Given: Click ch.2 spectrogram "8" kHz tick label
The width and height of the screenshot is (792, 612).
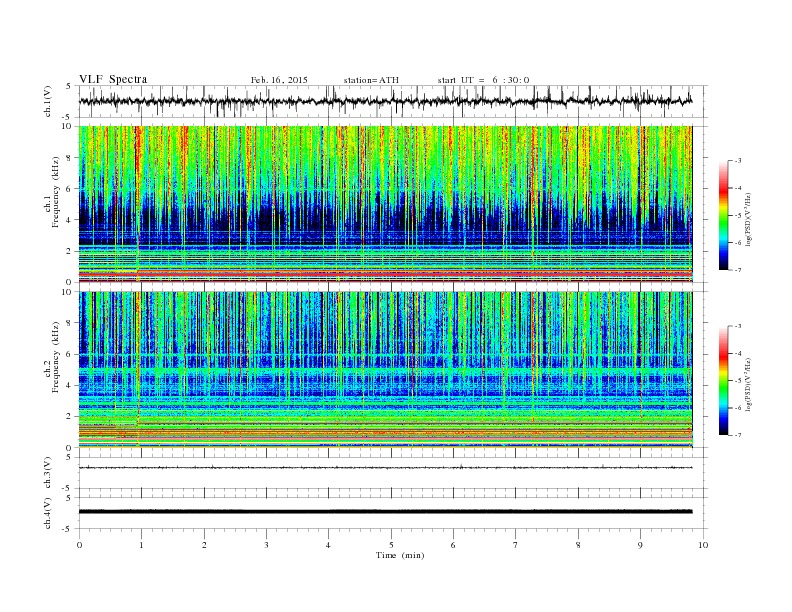Looking at the screenshot, I should [x=69, y=323].
